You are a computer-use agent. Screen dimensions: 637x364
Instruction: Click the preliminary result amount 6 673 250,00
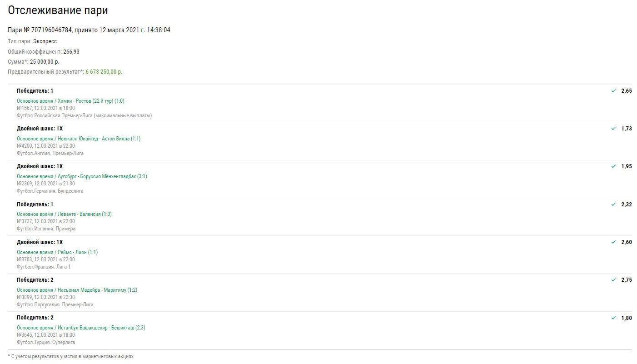tap(104, 72)
